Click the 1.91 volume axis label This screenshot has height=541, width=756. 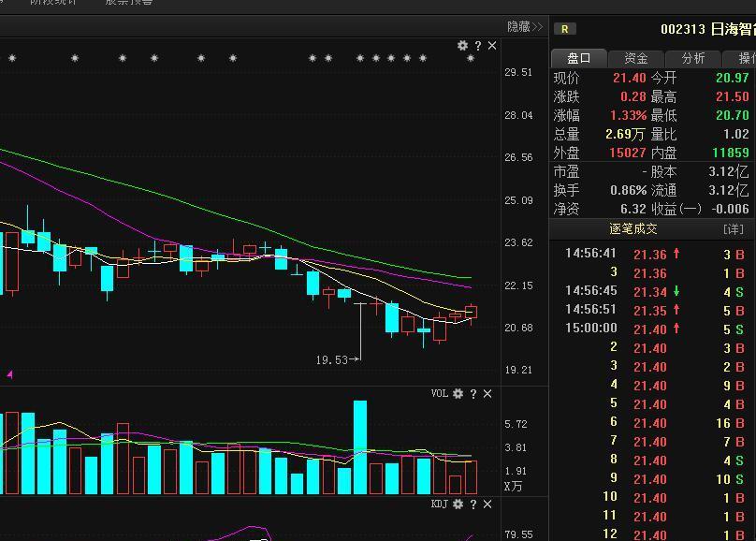(516, 471)
